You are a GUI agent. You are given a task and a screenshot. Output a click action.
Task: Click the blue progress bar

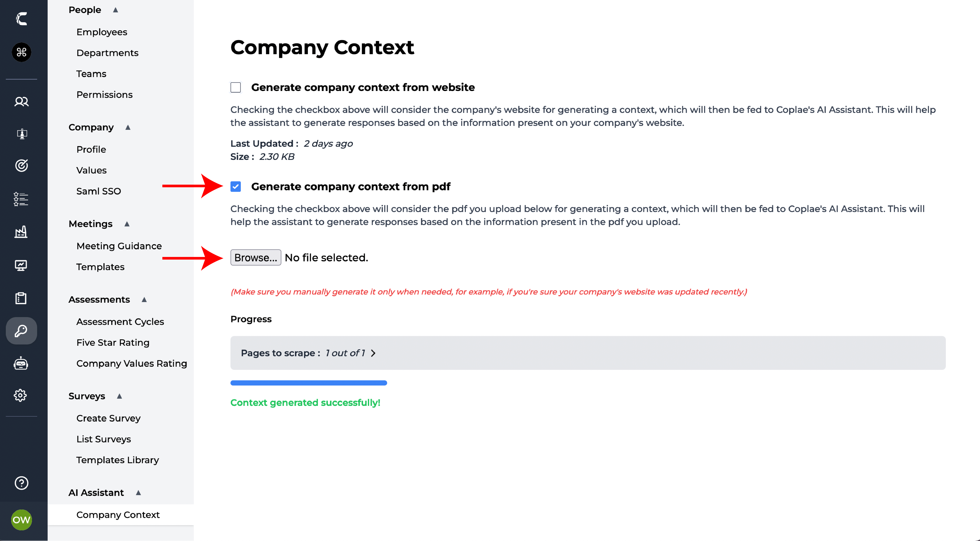(308, 383)
